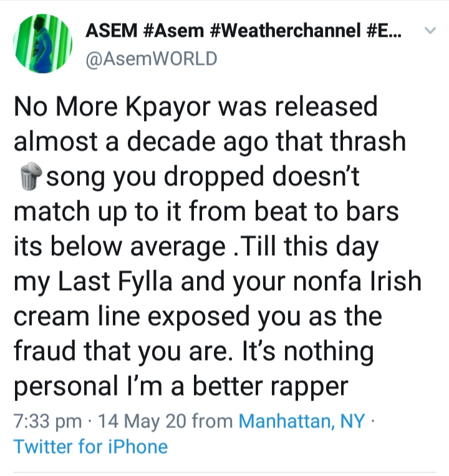Click the @AsemWORLD handle
This screenshot has width=449, height=476.
pos(152,59)
